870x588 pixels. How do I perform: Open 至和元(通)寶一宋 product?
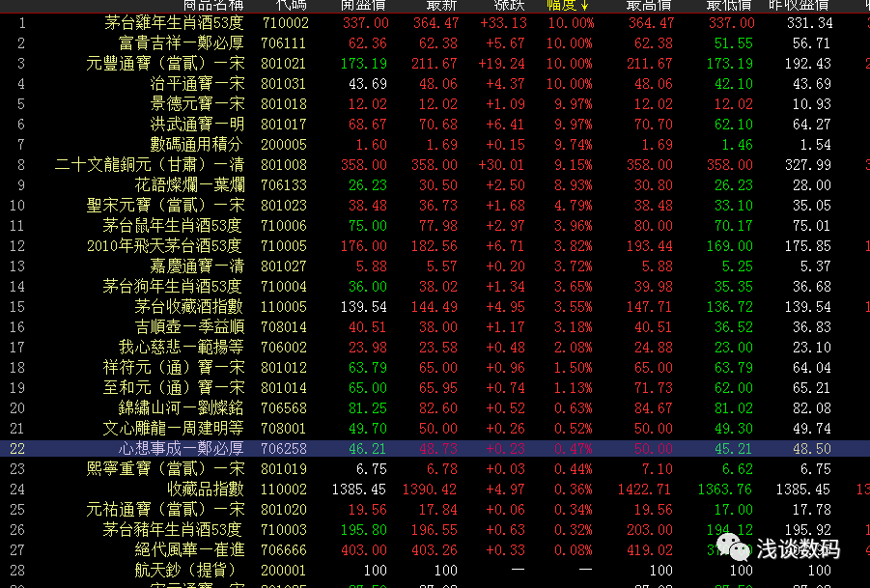tap(173, 388)
